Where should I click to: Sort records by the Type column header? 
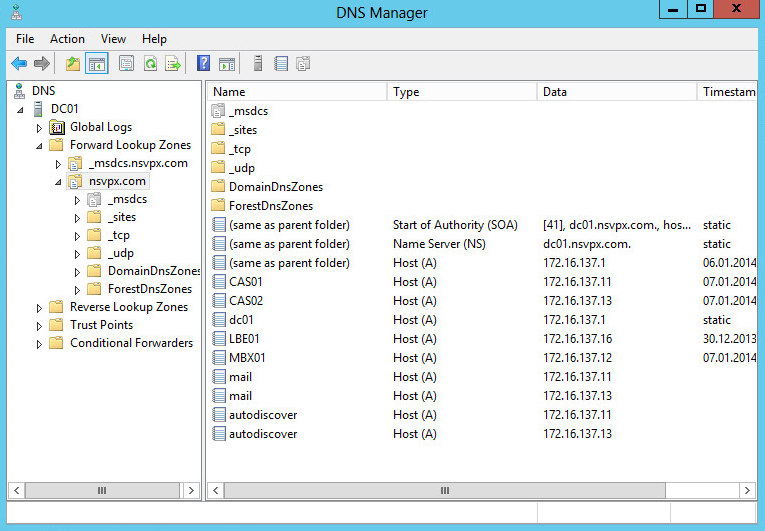coord(460,92)
